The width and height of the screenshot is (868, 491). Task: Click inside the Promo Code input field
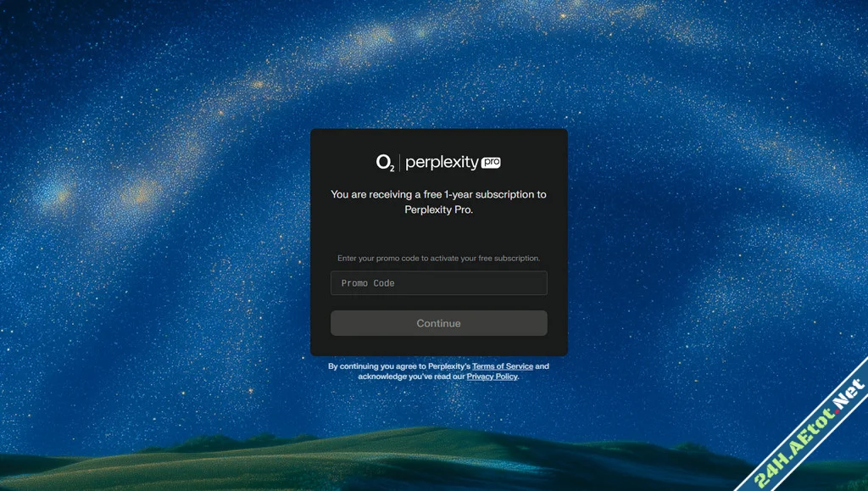(x=438, y=282)
